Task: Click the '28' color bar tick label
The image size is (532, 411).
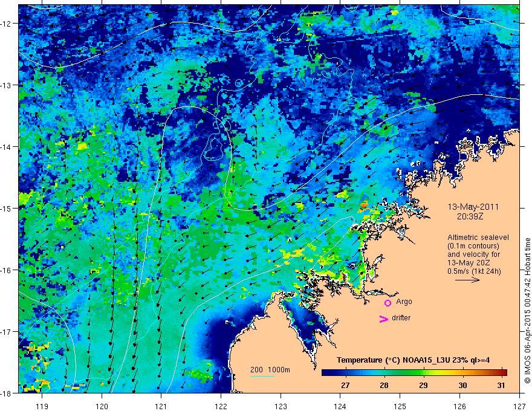Action: click(x=384, y=385)
